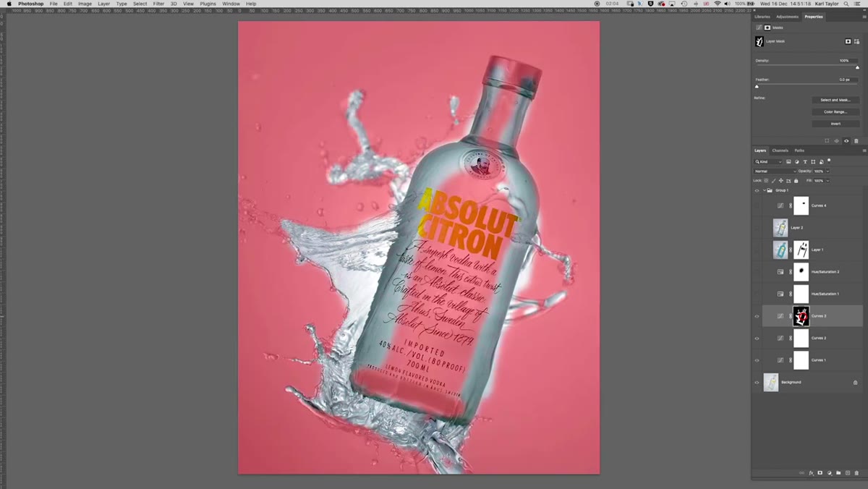Select the Layer 1 mask thumbnail
The image size is (868, 489).
[x=801, y=250]
